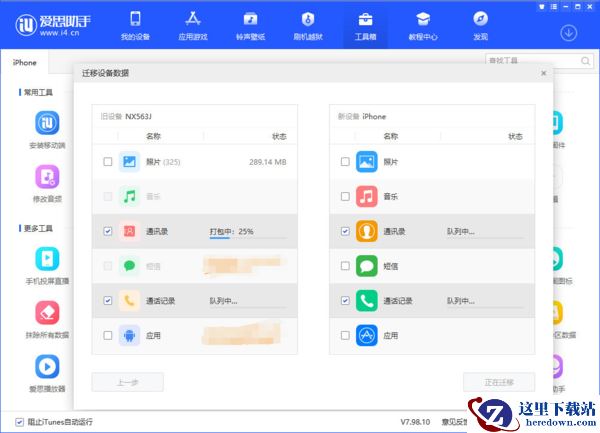This screenshot has width=600, height=433.
Task: Toggle the 阻止iTunes自动运行 checkbox
Action: click(19, 422)
